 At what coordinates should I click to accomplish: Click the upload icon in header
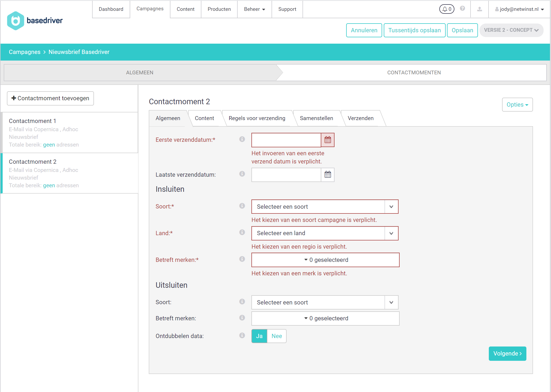point(480,9)
